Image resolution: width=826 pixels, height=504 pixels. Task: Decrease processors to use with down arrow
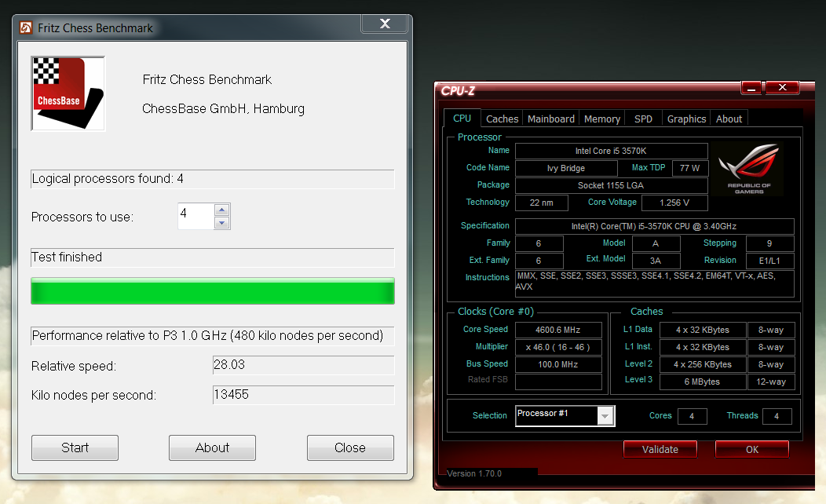(x=221, y=223)
